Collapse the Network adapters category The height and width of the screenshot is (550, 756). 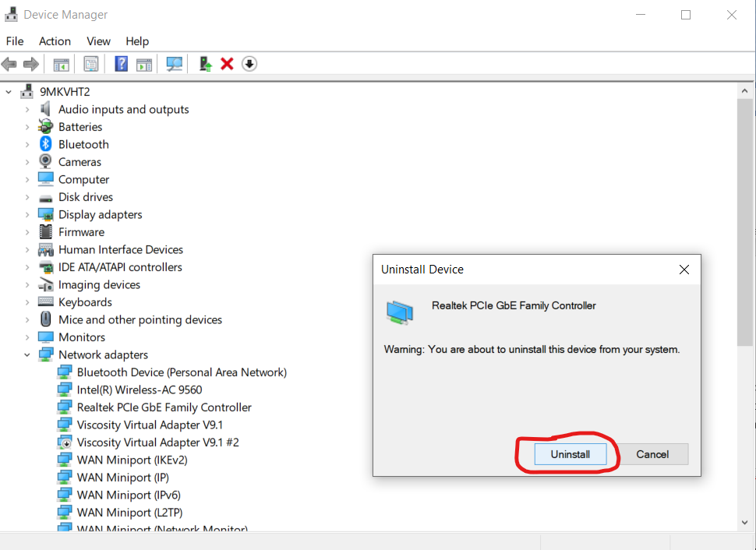(x=27, y=354)
